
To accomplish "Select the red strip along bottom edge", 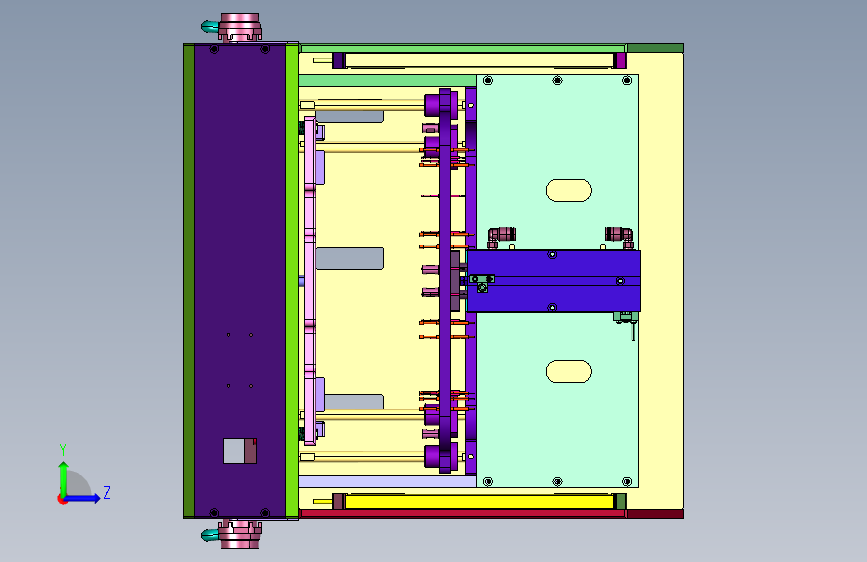I will 462,514.
